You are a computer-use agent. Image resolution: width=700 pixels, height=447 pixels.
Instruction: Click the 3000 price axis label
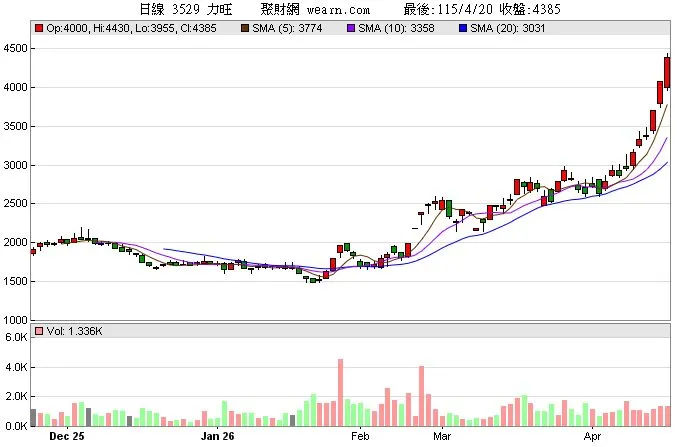point(15,165)
